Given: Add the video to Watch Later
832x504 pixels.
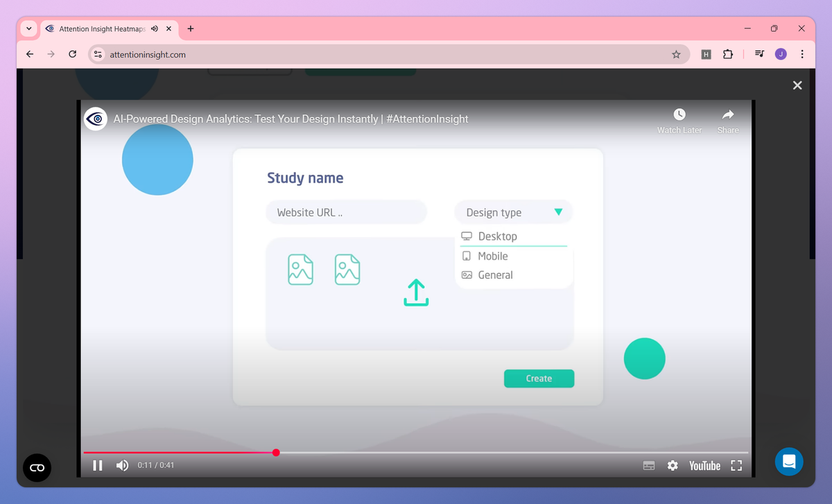Looking at the screenshot, I should pos(679,118).
